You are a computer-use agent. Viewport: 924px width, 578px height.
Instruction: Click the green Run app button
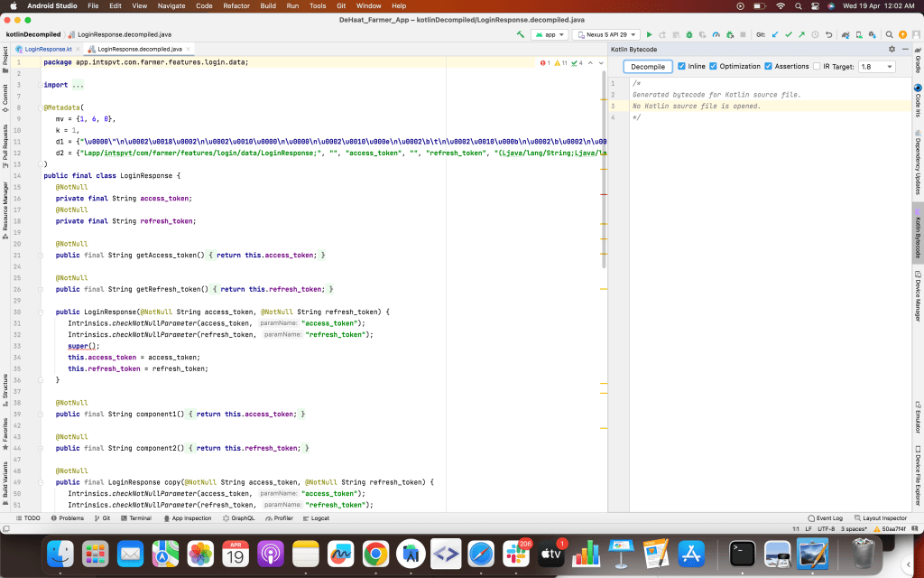tap(649, 34)
